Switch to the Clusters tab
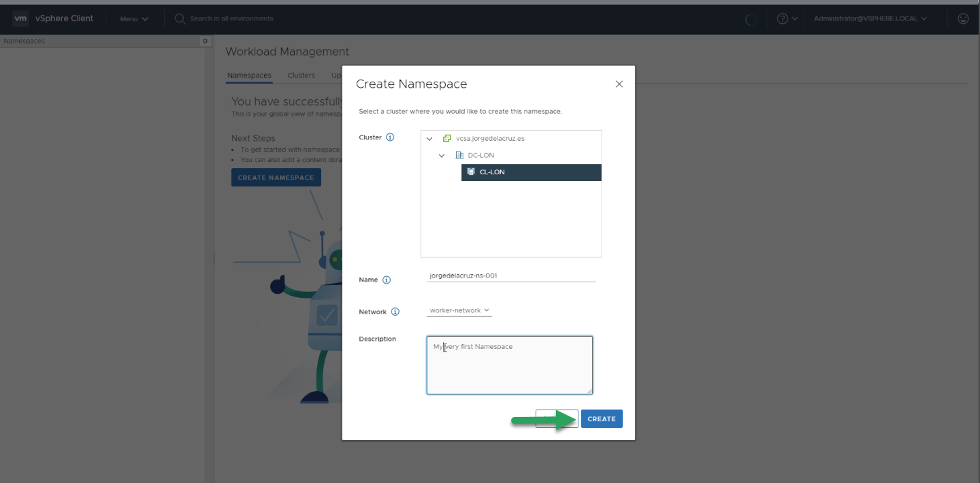Screen dimensions: 980x483 point(301,76)
